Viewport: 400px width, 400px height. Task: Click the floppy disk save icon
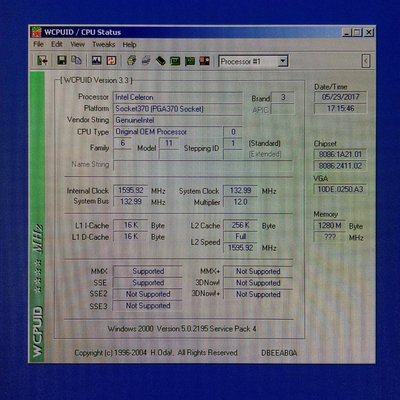click(62, 60)
